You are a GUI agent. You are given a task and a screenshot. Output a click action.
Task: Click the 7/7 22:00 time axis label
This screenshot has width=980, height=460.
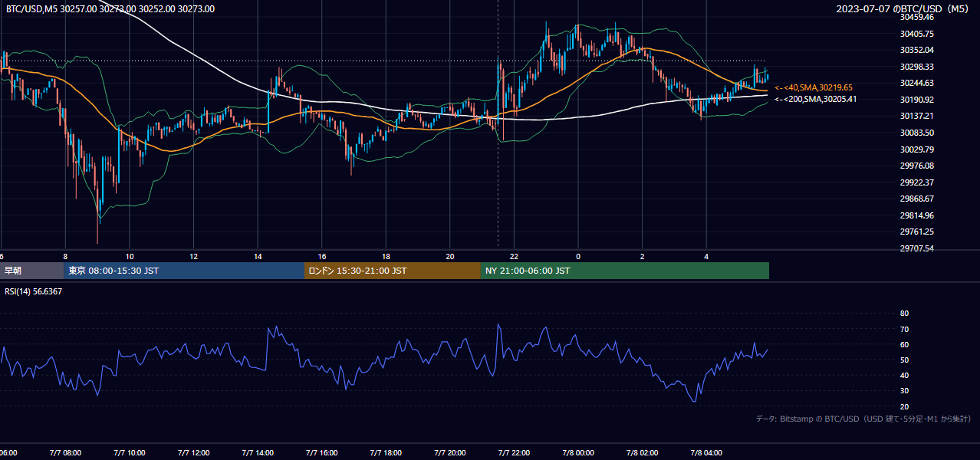tap(514, 453)
